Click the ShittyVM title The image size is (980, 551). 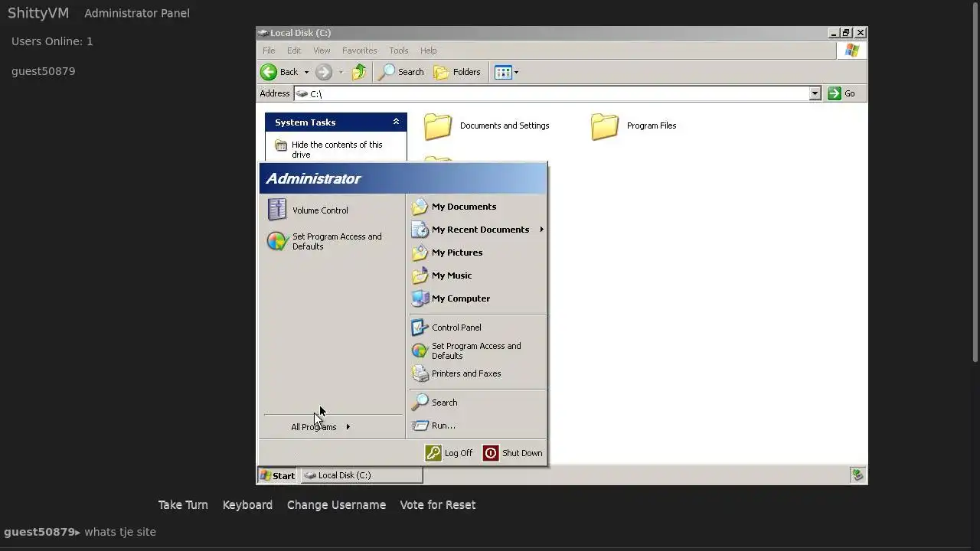[38, 13]
